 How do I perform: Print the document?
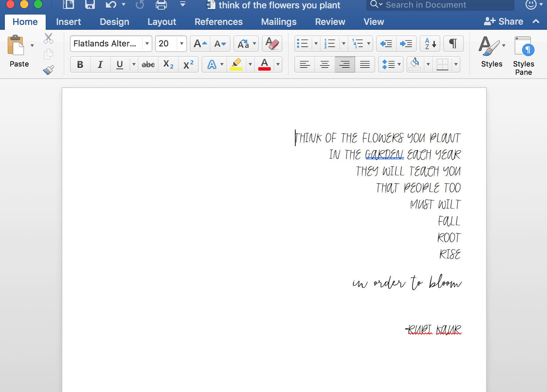tap(161, 5)
